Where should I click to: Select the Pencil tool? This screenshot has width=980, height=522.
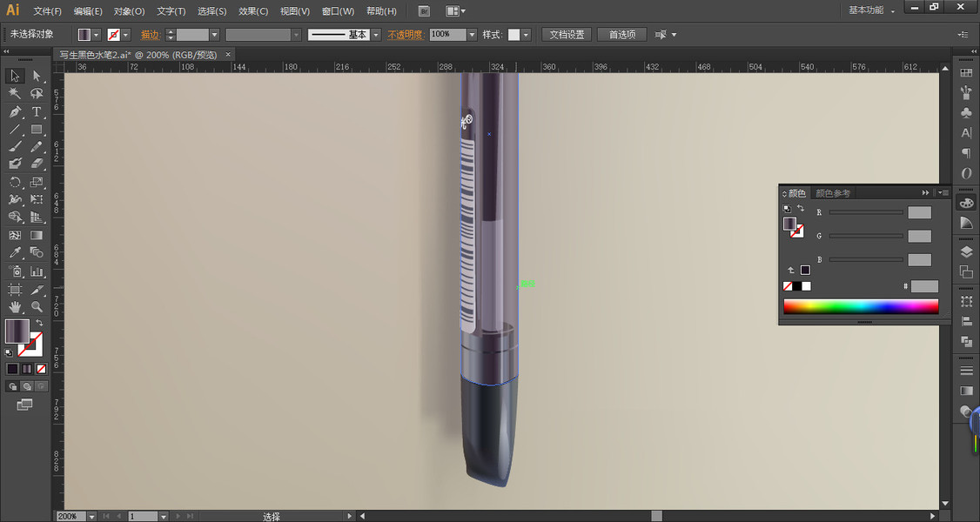pyautogui.click(x=37, y=147)
